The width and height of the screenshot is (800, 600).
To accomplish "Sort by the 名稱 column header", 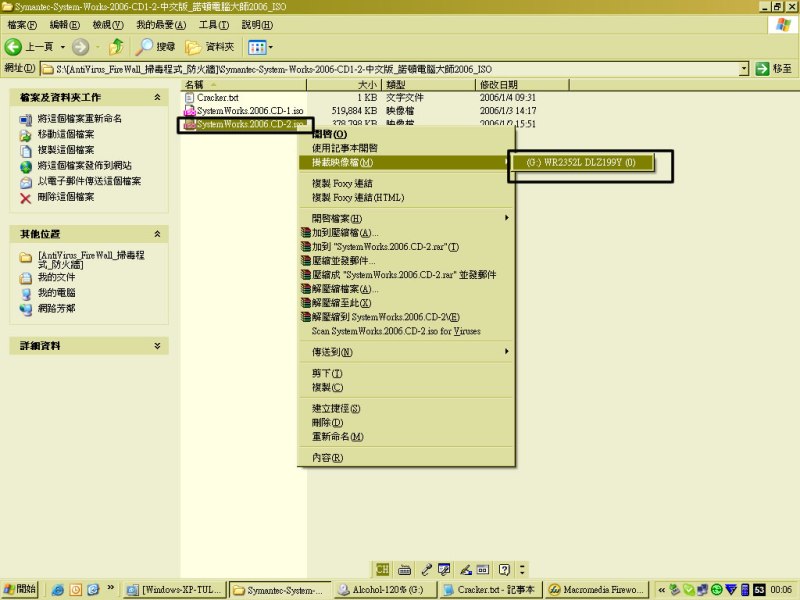I will pos(243,85).
